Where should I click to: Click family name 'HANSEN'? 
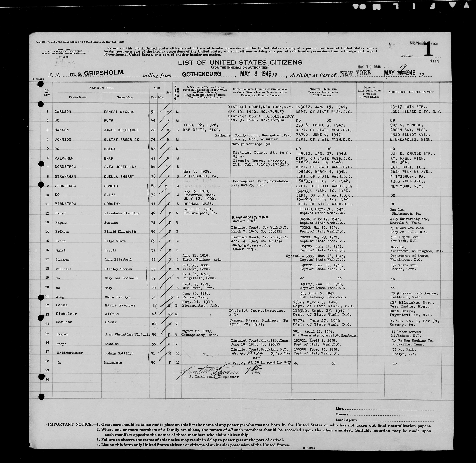click(x=62, y=130)
